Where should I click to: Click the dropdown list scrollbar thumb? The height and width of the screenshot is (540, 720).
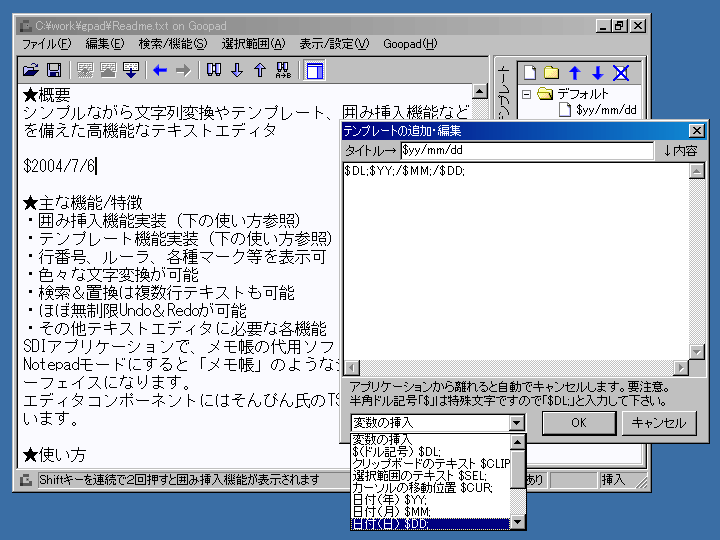tap(518, 469)
